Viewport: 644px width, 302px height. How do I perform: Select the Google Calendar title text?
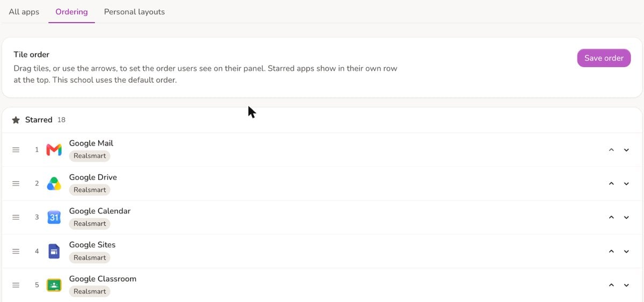[x=100, y=211]
